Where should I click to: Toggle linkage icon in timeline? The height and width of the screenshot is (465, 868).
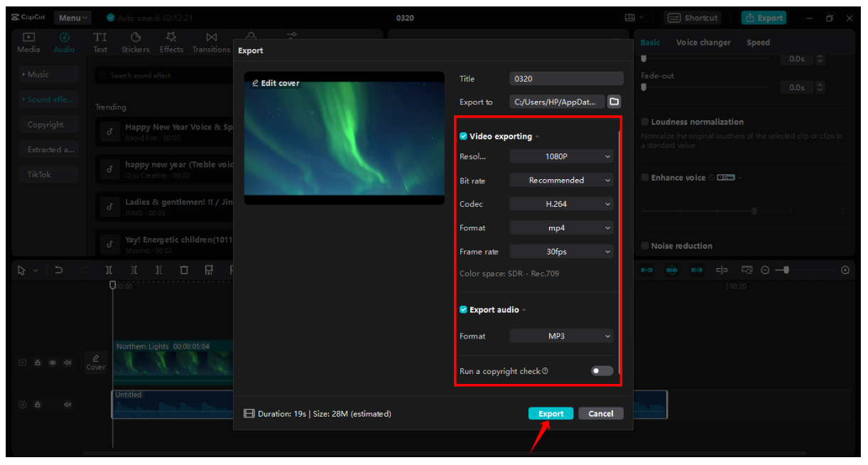click(x=697, y=270)
